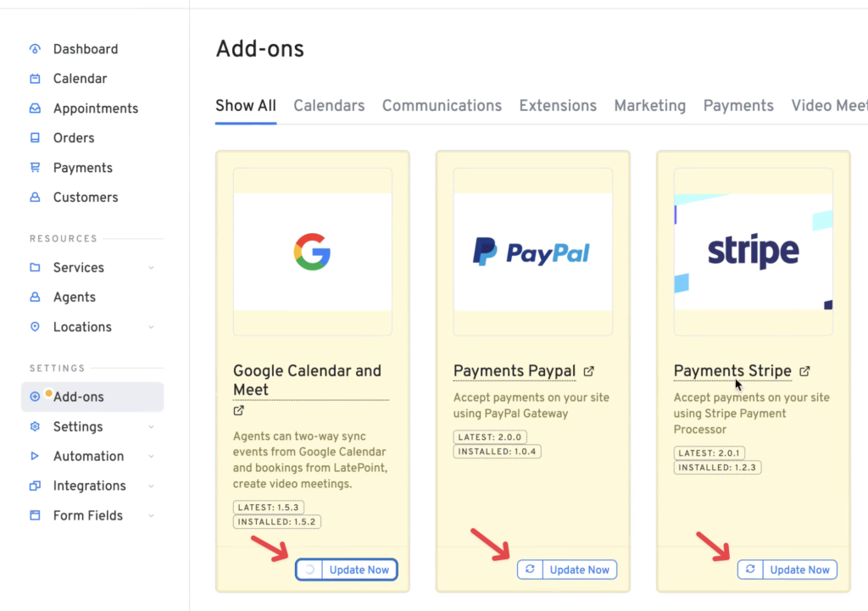Image resolution: width=868 pixels, height=611 pixels.
Task: Open Agents in the sidebar
Action: point(75,297)
